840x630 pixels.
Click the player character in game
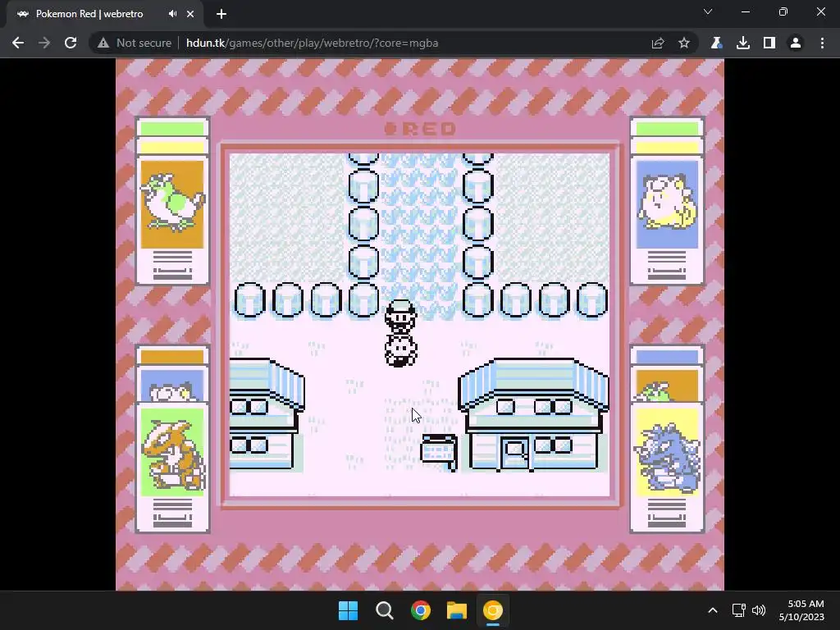coord(400,317)
